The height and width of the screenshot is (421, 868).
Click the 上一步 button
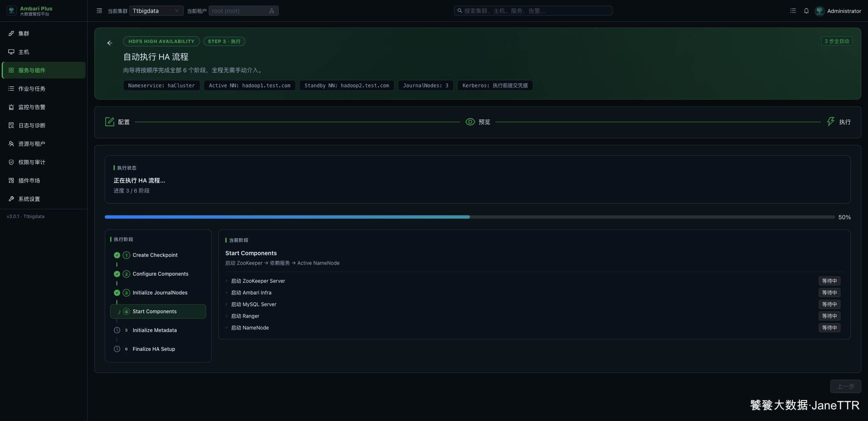(845, 386)
